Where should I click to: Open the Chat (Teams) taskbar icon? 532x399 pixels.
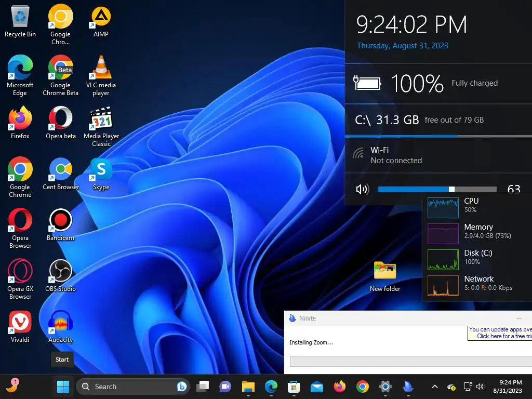pyautogui.click(x=225, y=387)
